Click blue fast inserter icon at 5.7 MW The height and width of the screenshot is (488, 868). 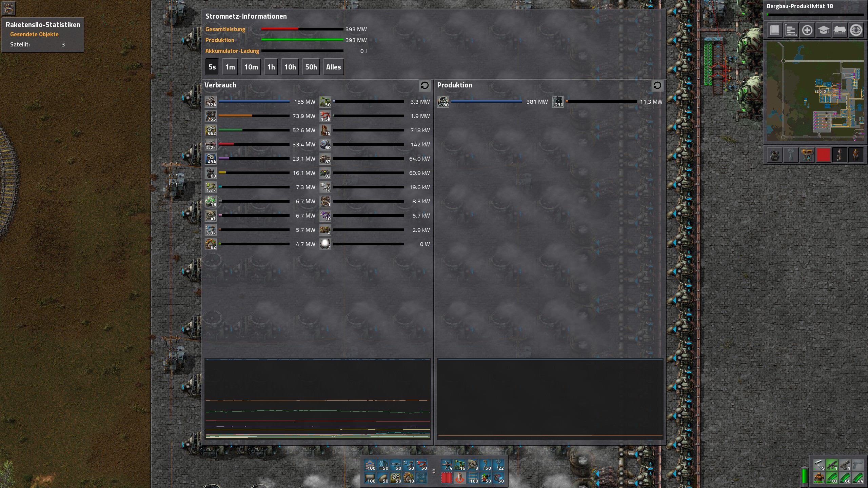[x=211, y=230]
